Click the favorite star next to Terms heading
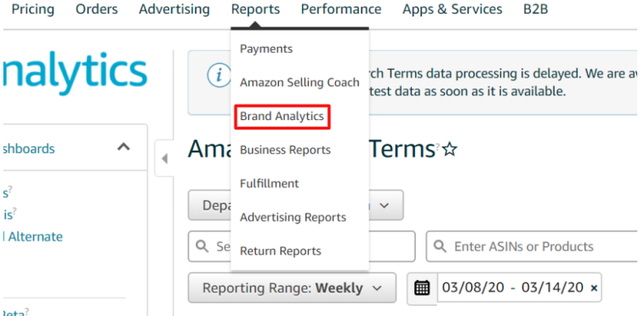644x316 pixels. click(x=450, y=149)
